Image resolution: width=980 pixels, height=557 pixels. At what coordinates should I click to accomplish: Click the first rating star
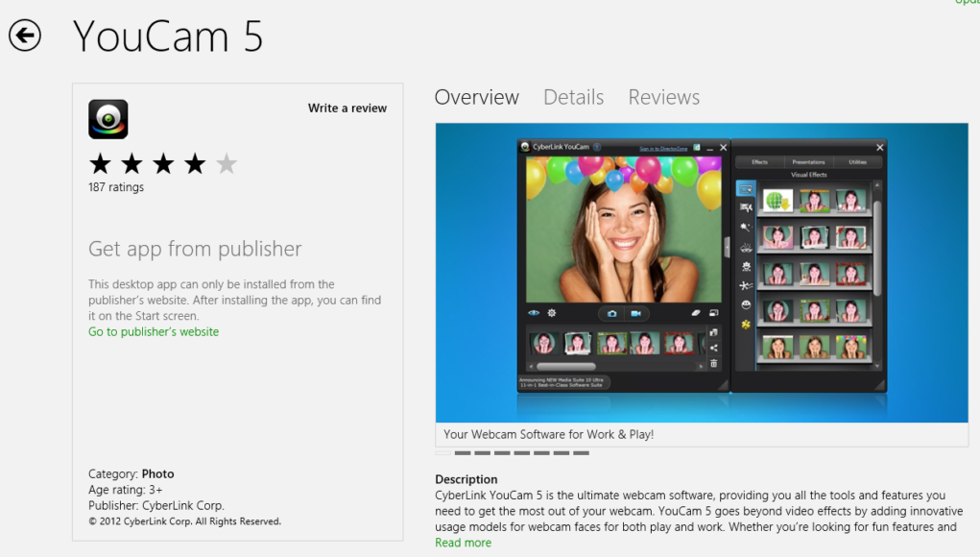tap(100, 164)
